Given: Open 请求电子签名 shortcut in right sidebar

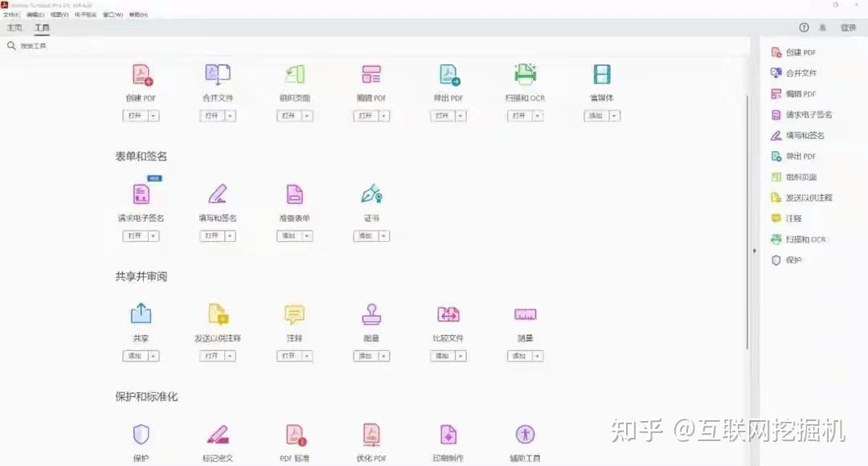Looking at the screenshot, I should pos(801,115).
